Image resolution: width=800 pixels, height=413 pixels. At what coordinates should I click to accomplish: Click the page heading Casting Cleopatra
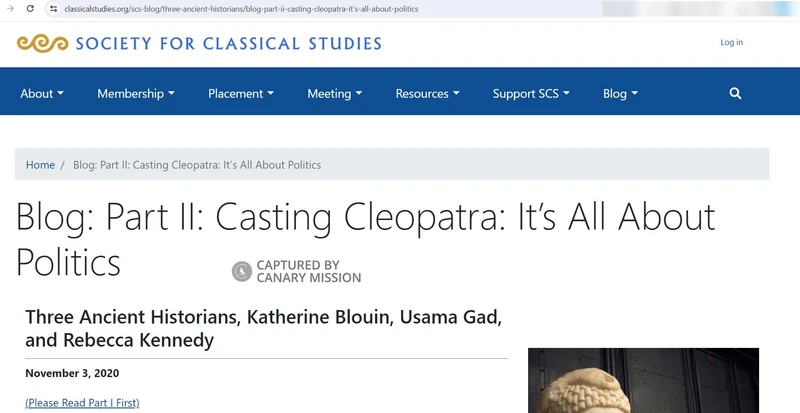(365, 239)
